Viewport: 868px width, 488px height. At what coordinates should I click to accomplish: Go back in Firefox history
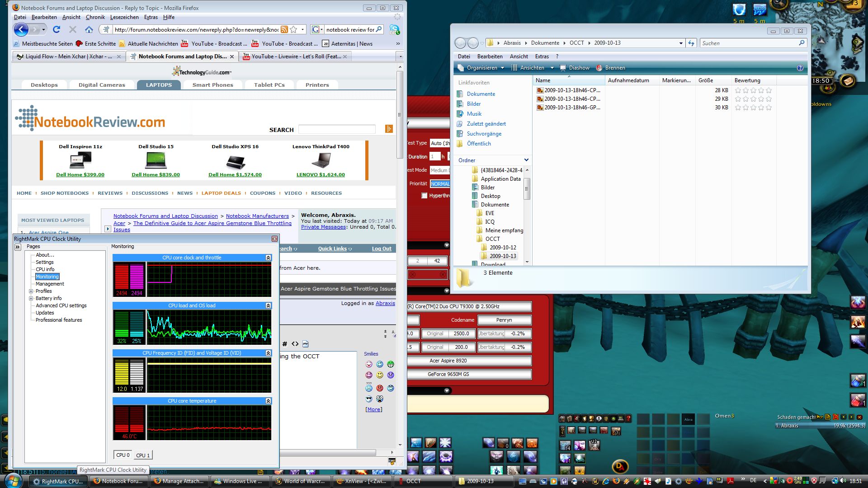(21, 30)
